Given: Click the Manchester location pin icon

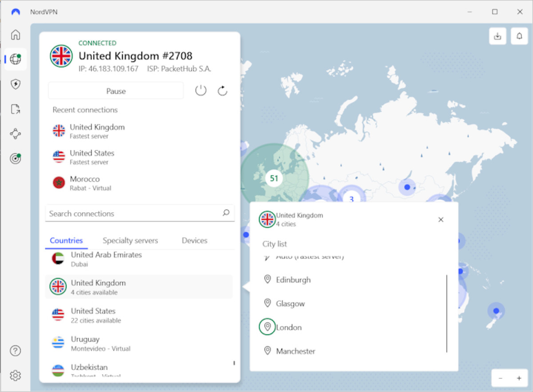Looking at the screenshot, I should click(x=267, y=351).
